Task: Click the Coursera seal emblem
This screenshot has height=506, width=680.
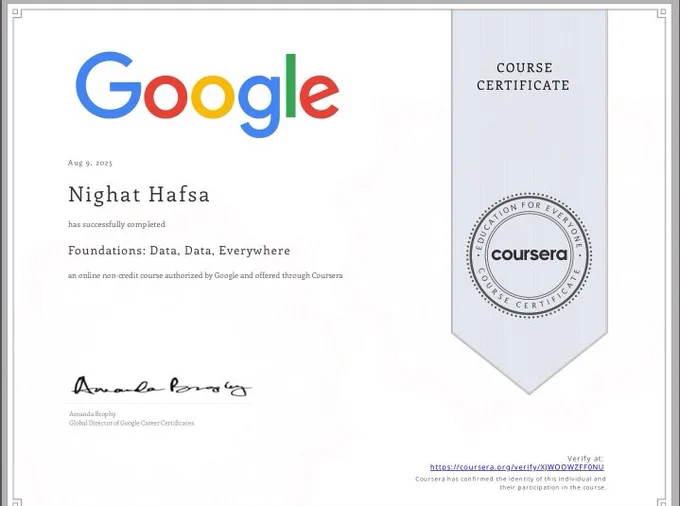Action: coord(529,255)
